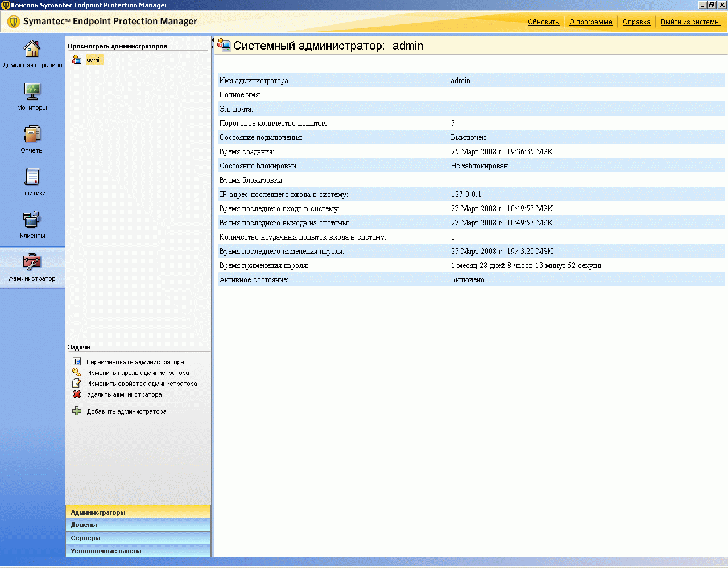This screenshot has width=728, height=568.
Task: Click the Просмотреть администраторов heading
Action: [x=118, y=46]
